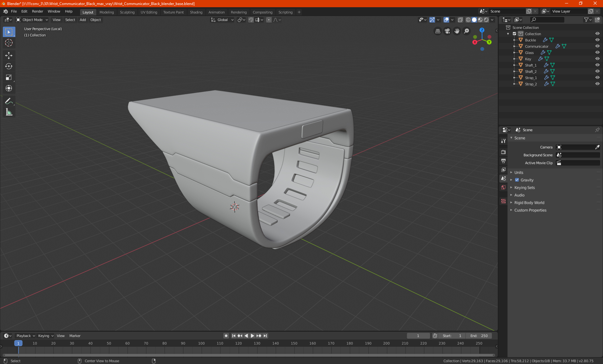Hide the Strap_1 object visibility

[x=597, y=78]
